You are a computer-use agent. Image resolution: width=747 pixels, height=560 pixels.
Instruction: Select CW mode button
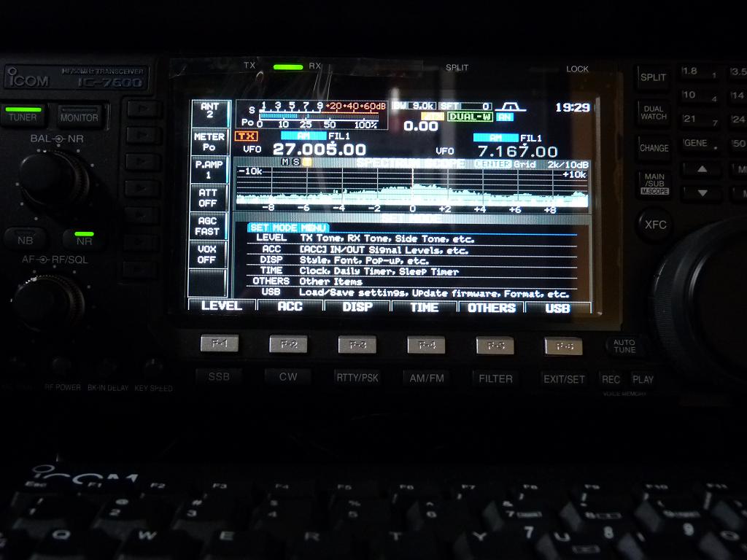[x=288, y=377]
